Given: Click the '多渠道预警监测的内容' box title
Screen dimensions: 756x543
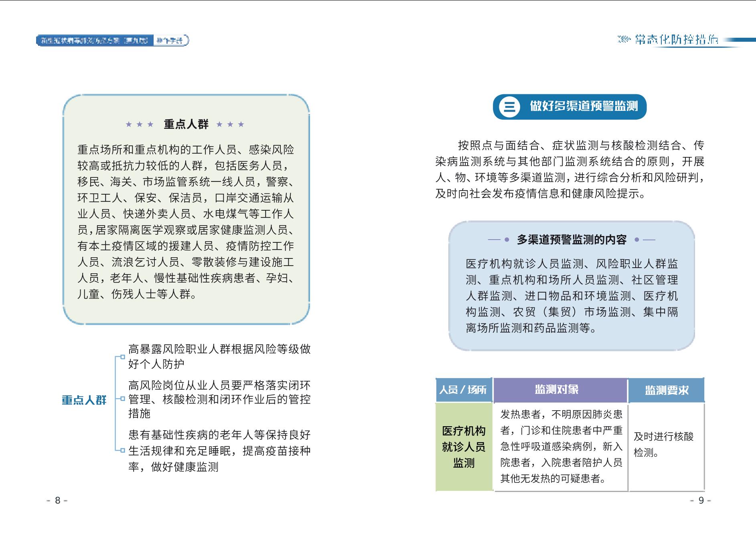Looking at the screenshot, I should click(572, 240).
